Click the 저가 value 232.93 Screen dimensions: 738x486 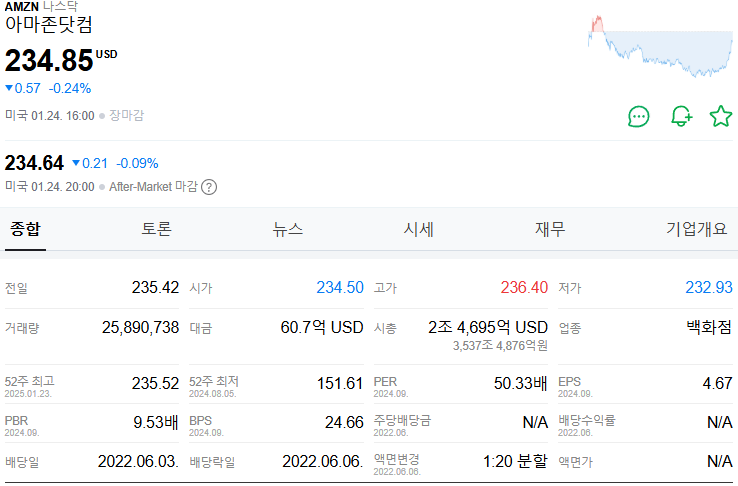709,287
